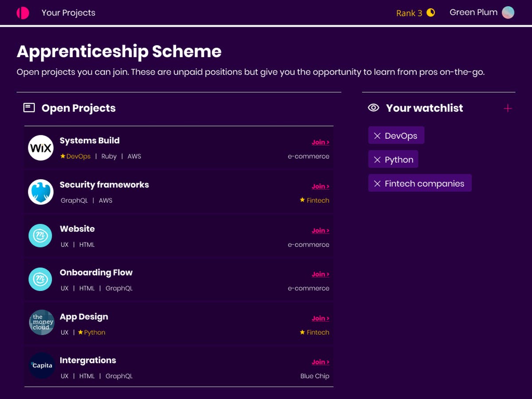Remove Python tag from watchlist
The height and width of the screenshot is (399, 532).
coord(377,160)
